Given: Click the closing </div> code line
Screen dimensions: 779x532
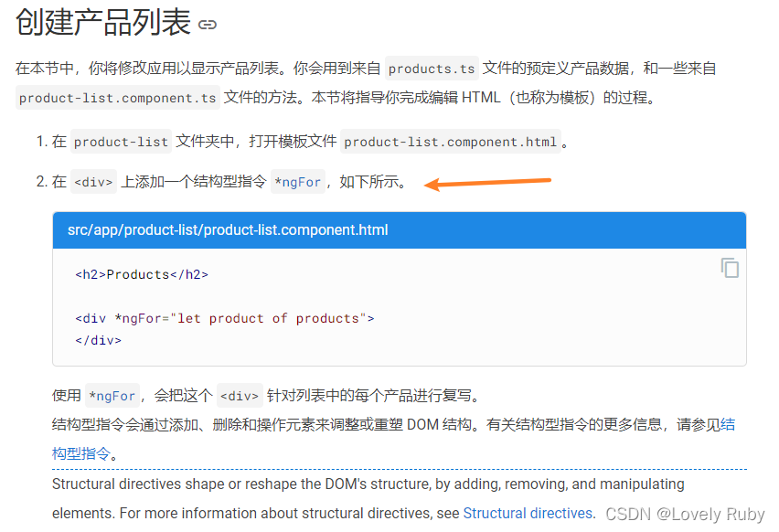Looking at the screenshot, I should (99, 340).
